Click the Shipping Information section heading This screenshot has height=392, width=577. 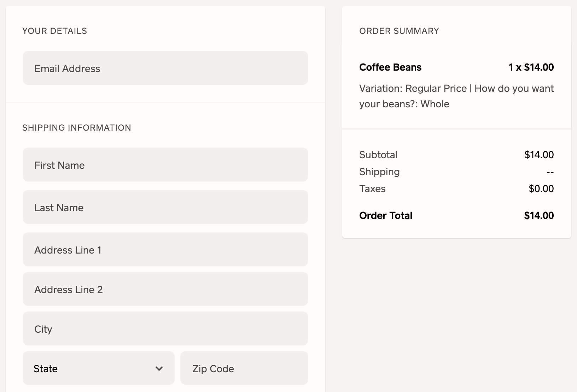(77, 128)
